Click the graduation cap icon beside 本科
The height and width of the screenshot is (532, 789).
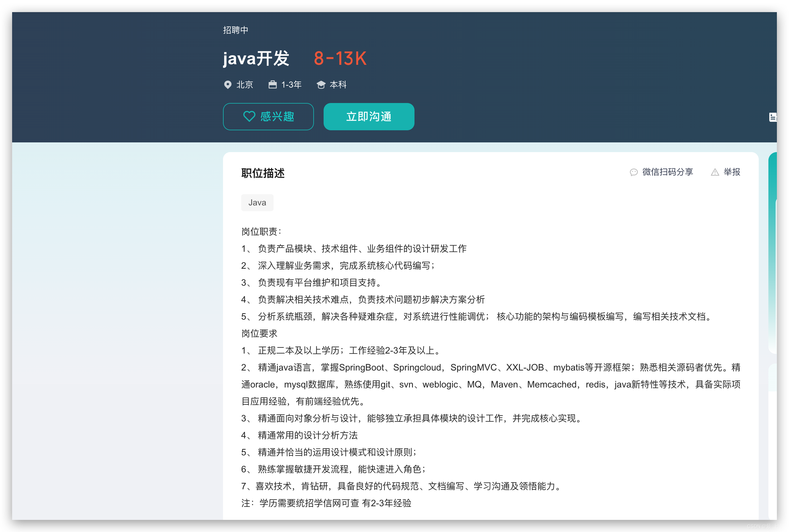pos(321,85)
